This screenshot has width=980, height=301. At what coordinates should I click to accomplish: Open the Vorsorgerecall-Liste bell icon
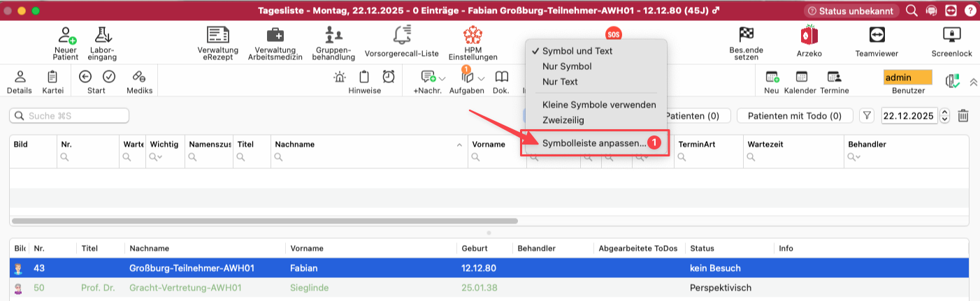point(401,35)
